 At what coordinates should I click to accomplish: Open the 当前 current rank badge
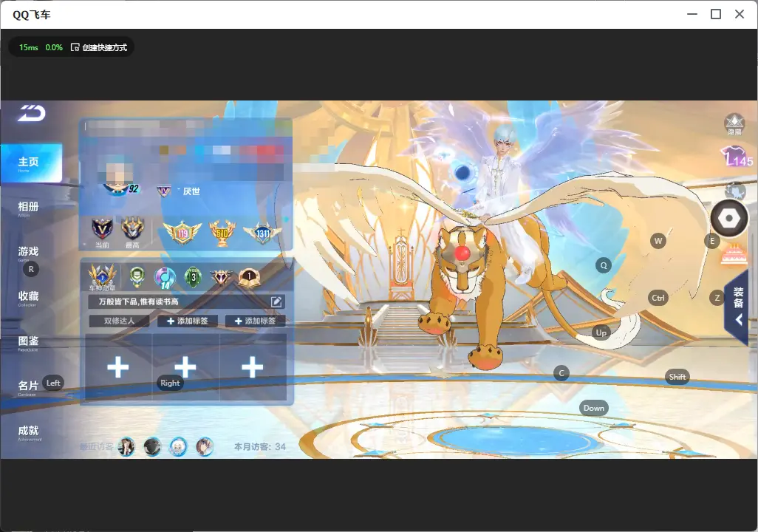pos(102,233)
